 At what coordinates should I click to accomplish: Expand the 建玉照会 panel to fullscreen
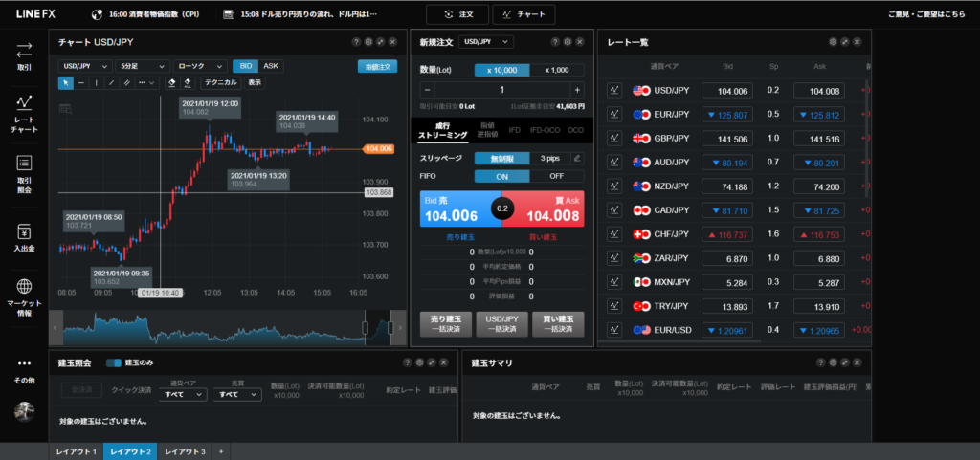coord(432,362)
